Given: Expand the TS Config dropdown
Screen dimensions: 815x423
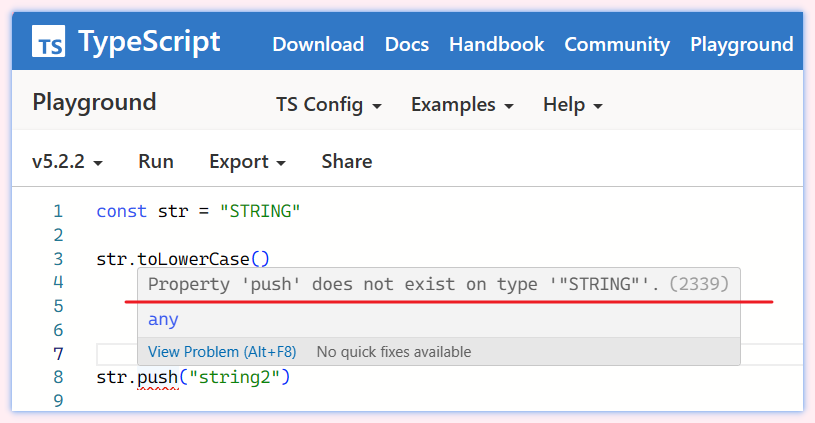Looking at the screenshot, I should [329, 104].
